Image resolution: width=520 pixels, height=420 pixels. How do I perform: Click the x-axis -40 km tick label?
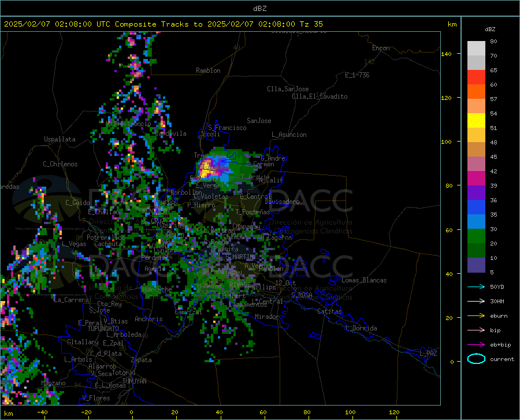(x=42, y=412)
